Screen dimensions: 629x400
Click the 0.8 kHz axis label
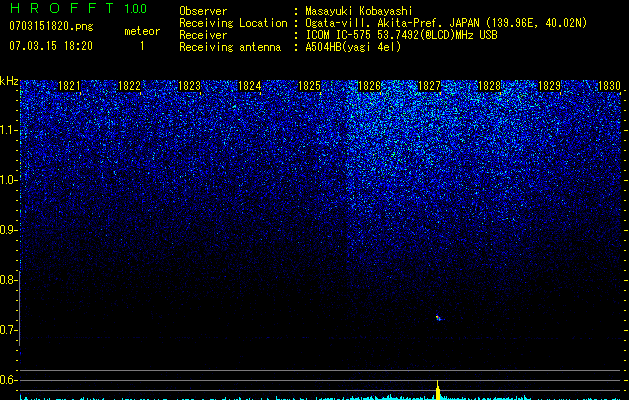8,280
